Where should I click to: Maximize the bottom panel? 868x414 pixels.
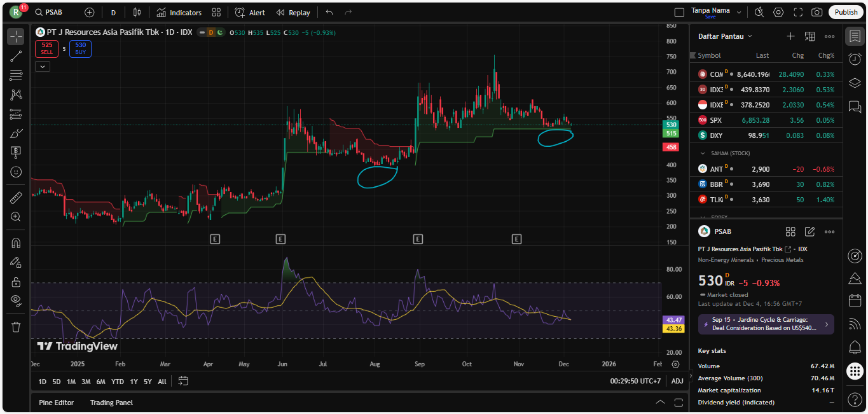coord(679,403)
